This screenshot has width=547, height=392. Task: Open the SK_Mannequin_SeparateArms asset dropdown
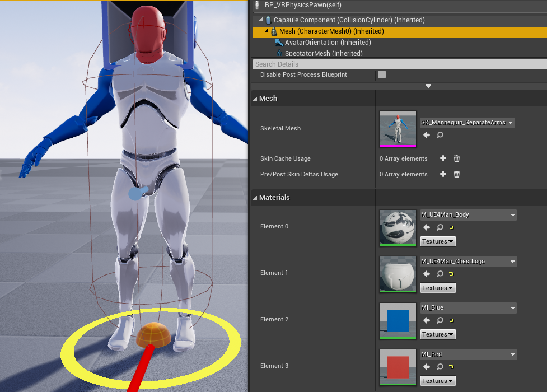(x=467, y=123)
